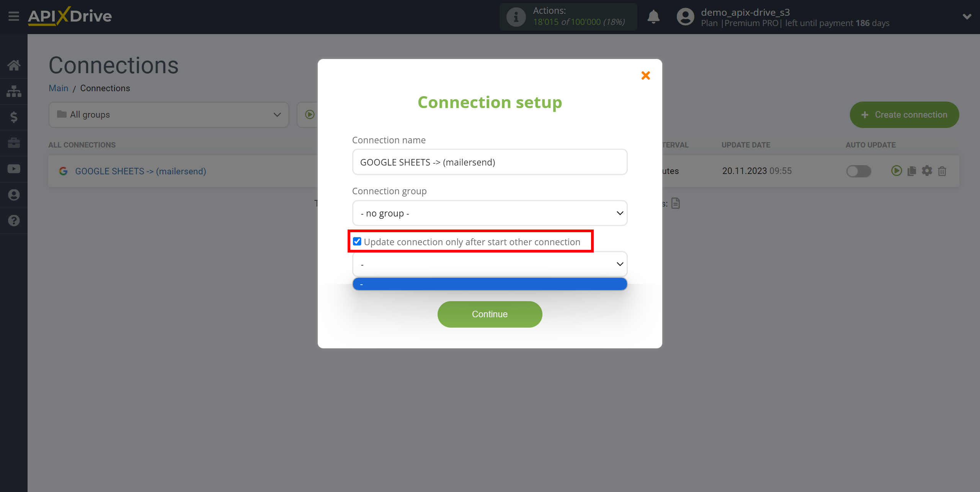Toggle the hamburger menu open in top-left
This screenshot has height=492, width=980.
(x=14, y=15)
